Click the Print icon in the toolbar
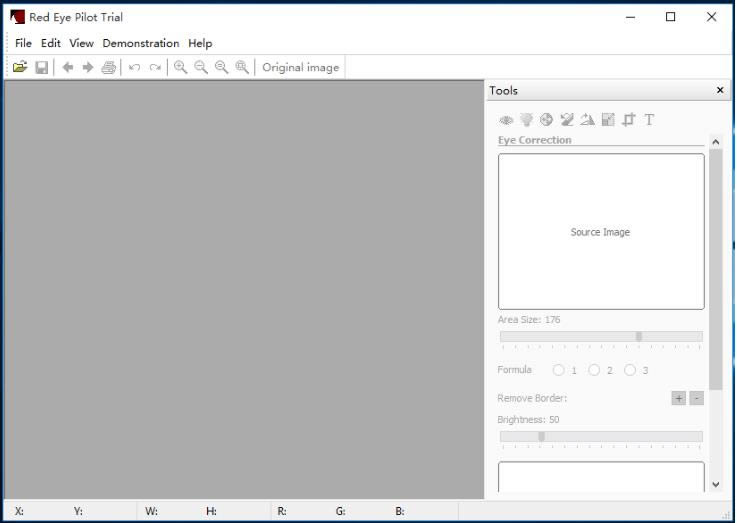 point(109,67)
